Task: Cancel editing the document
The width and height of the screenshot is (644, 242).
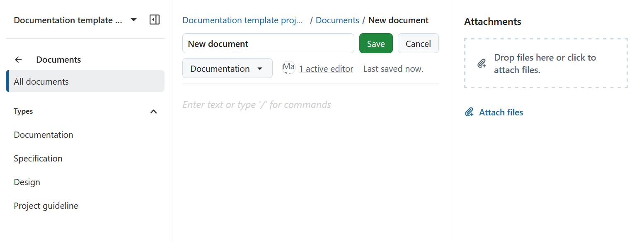Action: (418, 43)
